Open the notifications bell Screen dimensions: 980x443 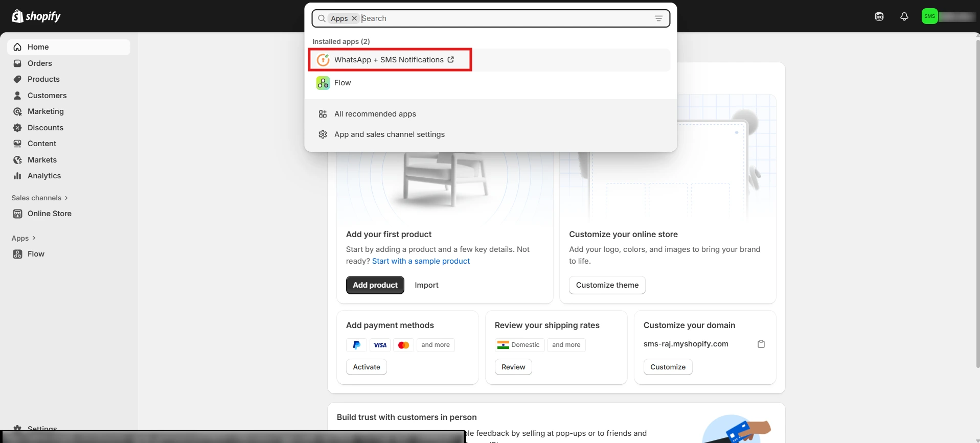[x=904, y=16]
